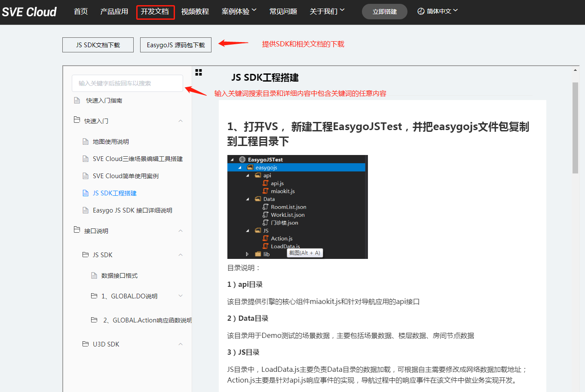Click the keyword search input field

[127, 83]
